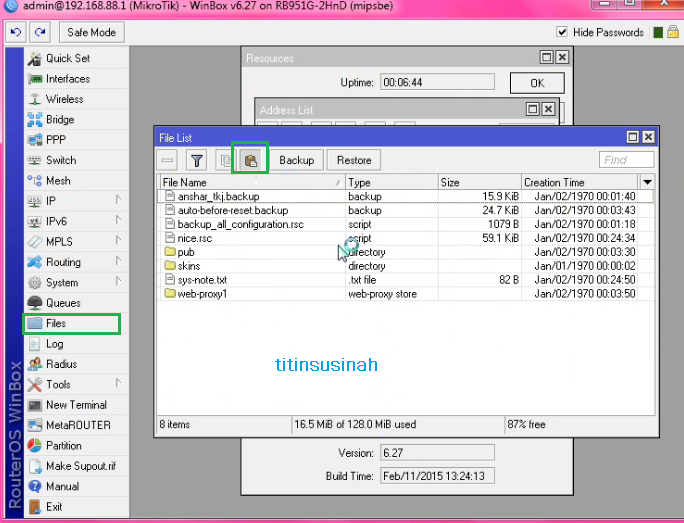
Task: Select auto-before-reset.backup file row
Action: 406,210
